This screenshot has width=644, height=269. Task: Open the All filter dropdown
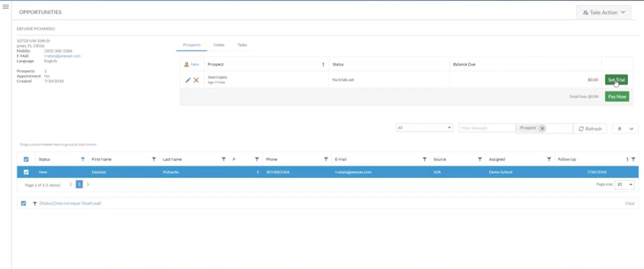pyautogui.click(x=424, y=127)
